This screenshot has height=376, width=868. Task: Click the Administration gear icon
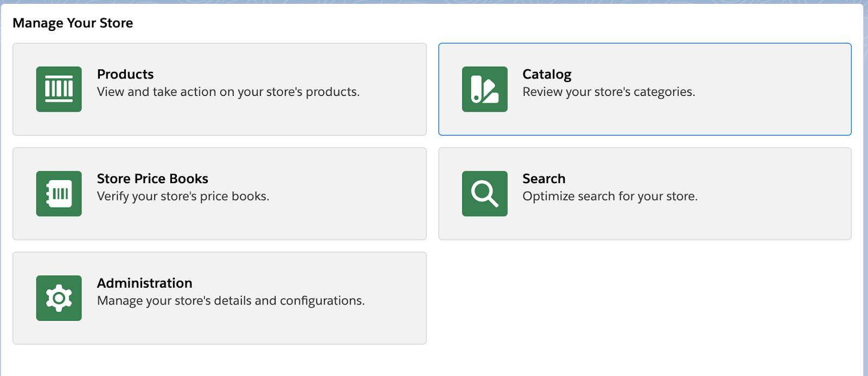pyautogui.click(x=59, y=298)
